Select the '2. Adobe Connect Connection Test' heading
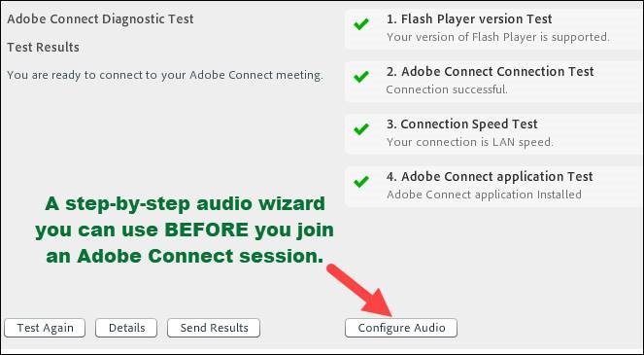The height and width of the screenshot is (355, 644). coord(490,72)
